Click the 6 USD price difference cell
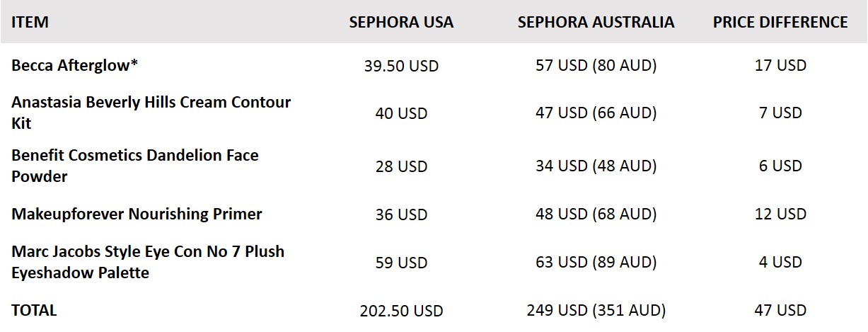Image resolution: width=868 pixels, height=332 pixels. click(780, 166)
